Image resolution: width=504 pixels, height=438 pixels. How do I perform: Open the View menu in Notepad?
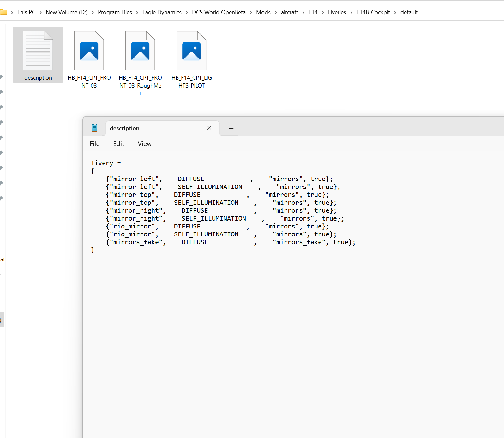[x=145, y=144]
